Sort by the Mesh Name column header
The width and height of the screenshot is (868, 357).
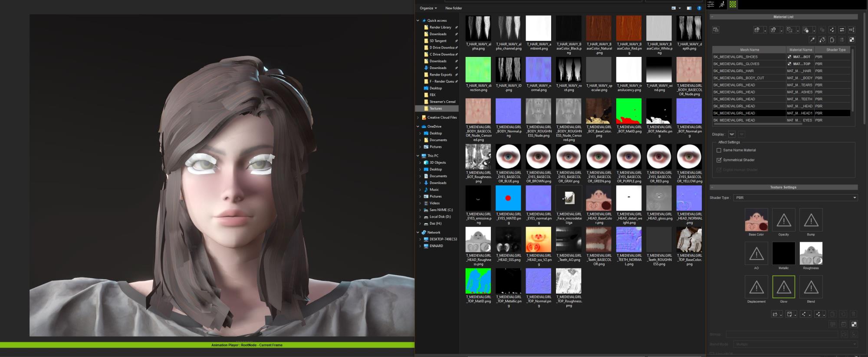click(x=749, y=50)
